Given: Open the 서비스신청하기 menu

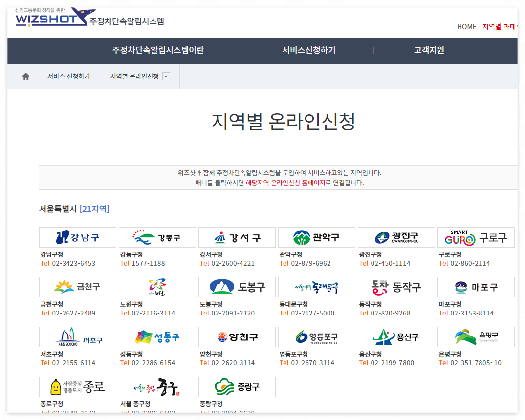Looking at the screenshot, I should 309,50.
